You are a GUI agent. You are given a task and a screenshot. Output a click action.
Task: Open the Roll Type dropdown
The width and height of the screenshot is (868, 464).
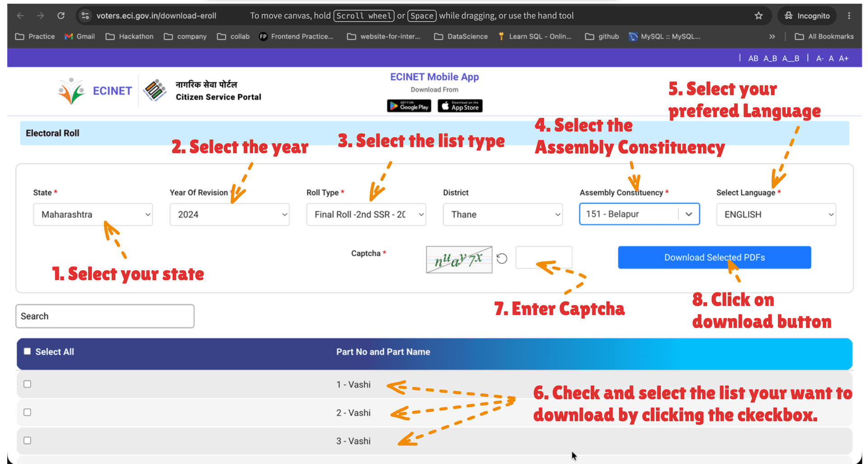366,215
